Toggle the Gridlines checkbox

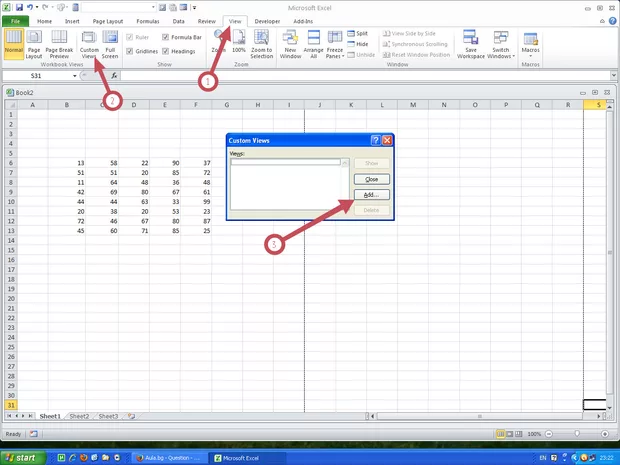pos(130,51)
